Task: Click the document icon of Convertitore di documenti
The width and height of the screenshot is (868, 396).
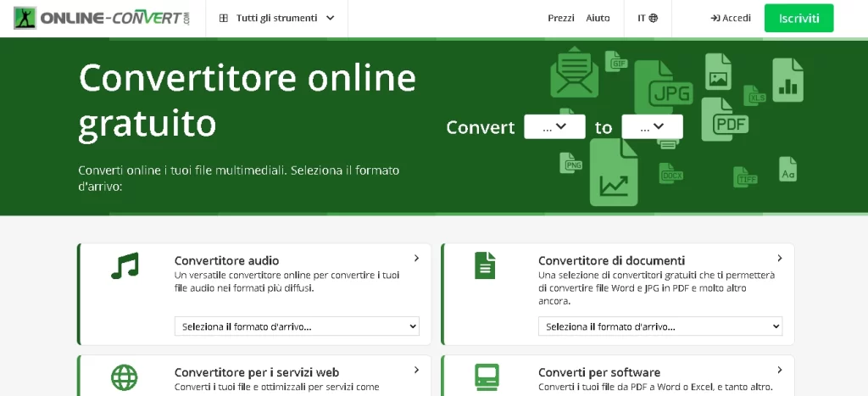Action: click(x=485, y=265)
